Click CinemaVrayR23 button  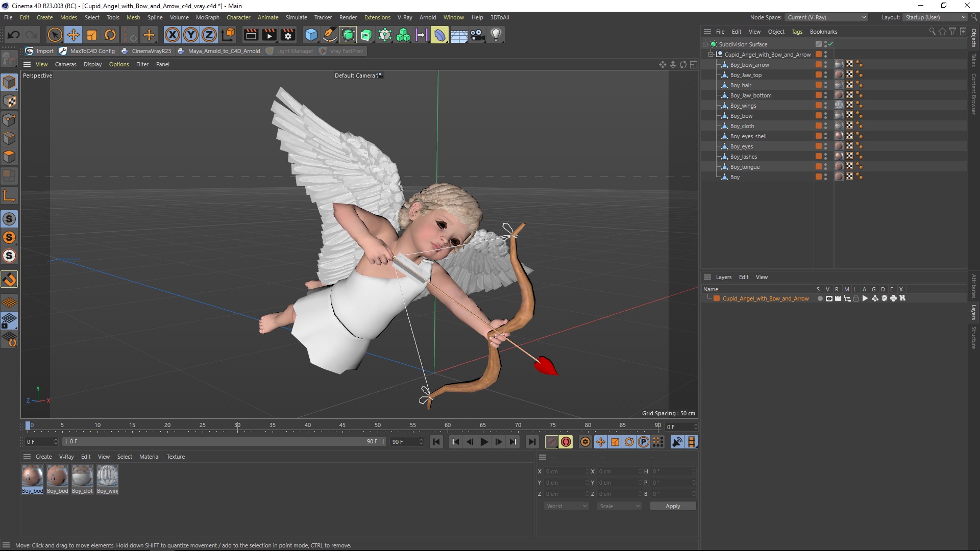pos(146,51)
